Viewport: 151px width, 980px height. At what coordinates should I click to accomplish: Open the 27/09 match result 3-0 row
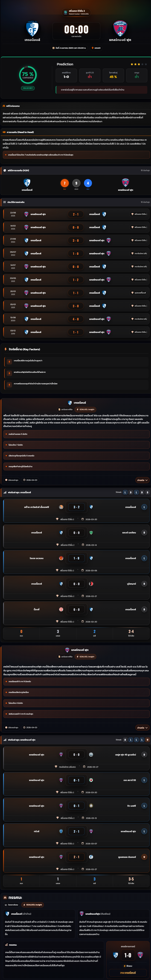click(x=75, y=240)
